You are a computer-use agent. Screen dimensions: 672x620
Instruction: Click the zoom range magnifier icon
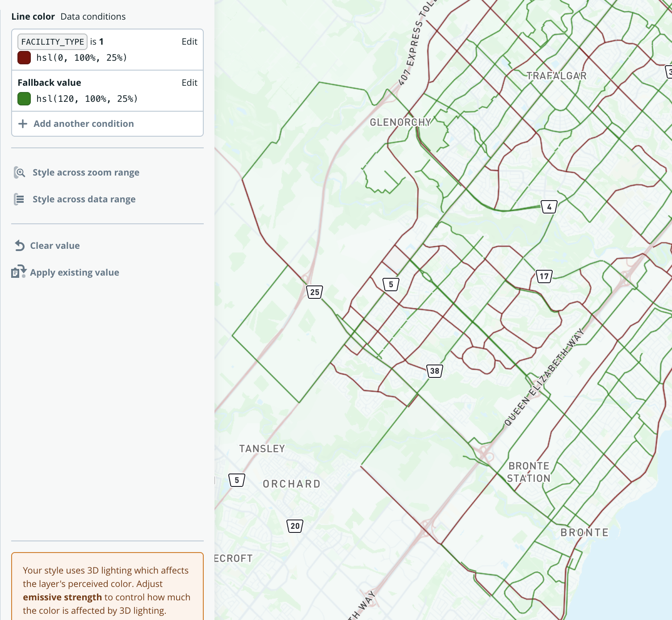(20, 172)
